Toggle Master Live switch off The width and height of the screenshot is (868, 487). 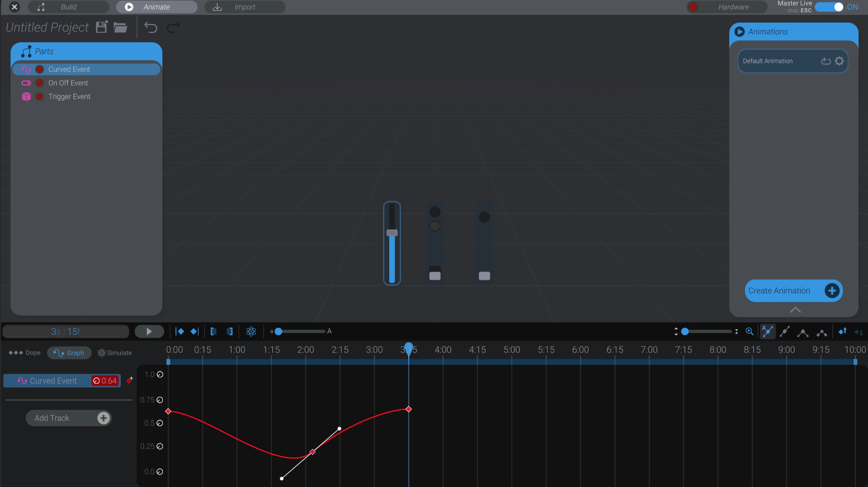coord(830,7)
